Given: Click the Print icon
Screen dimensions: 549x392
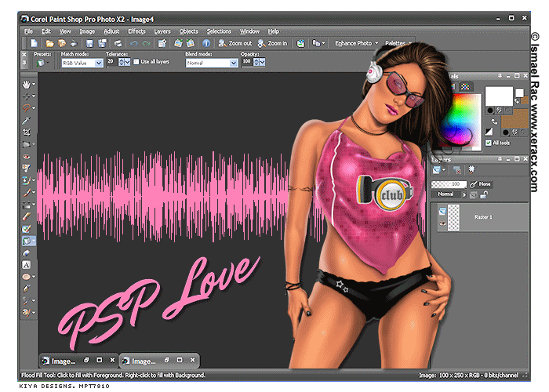Looking at the screenshot, I should click(x=118, y=43).
